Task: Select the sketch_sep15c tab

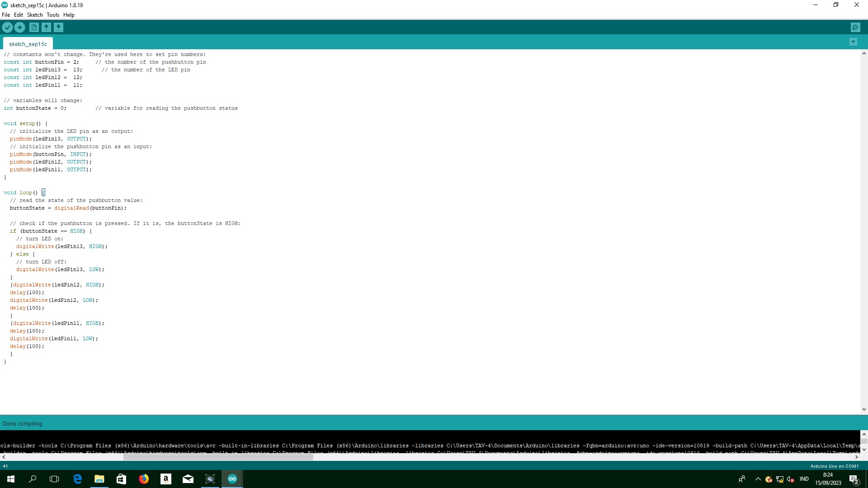Action: 28,44
